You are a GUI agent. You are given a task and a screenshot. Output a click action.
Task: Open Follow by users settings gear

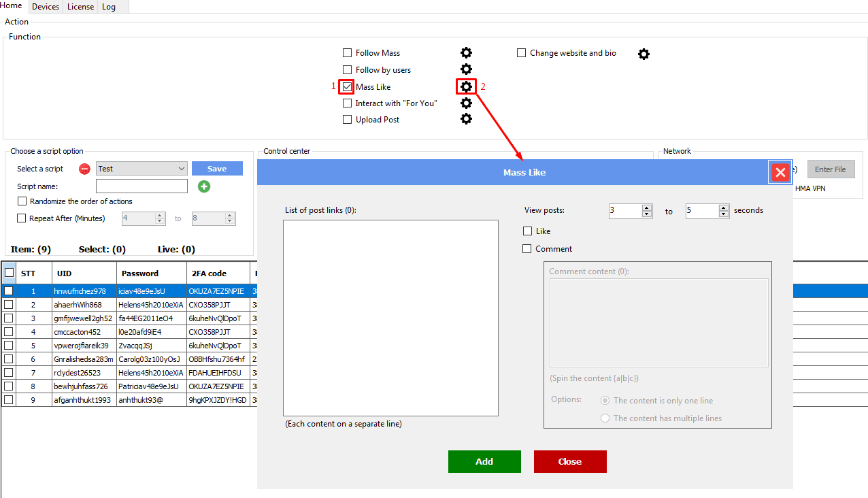click(x=466, y=69)
